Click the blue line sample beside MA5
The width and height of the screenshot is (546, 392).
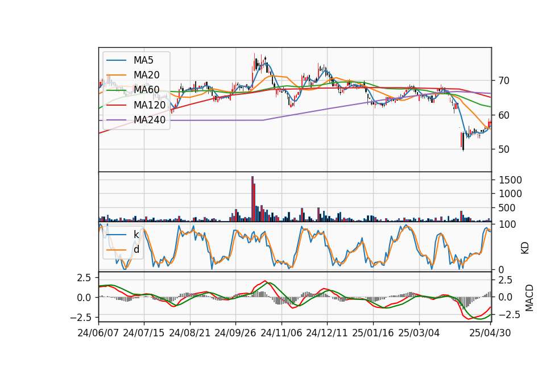click(x=116, y=60)
